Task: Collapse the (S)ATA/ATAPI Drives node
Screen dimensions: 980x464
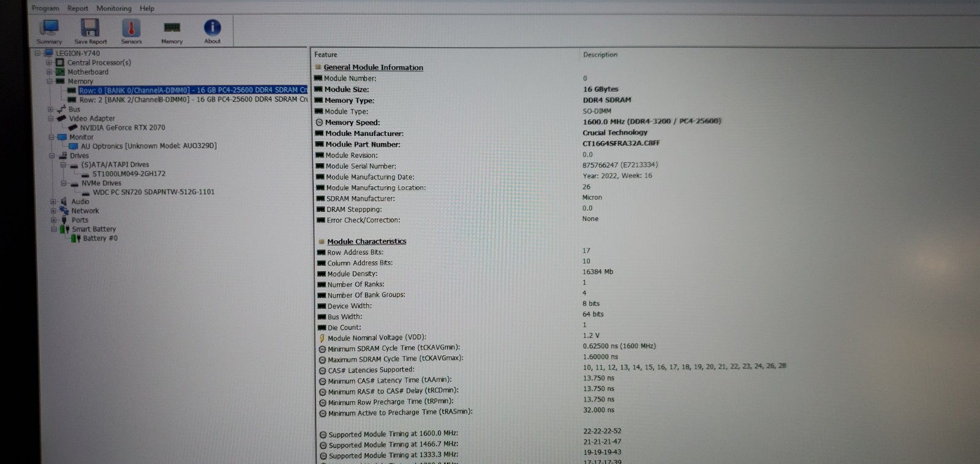Action: click(x=63, y=165)
